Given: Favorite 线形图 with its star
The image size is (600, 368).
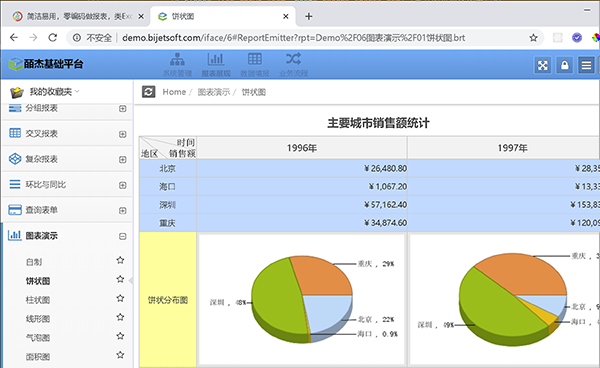Looking at the screenshot, I should [120, 317].
